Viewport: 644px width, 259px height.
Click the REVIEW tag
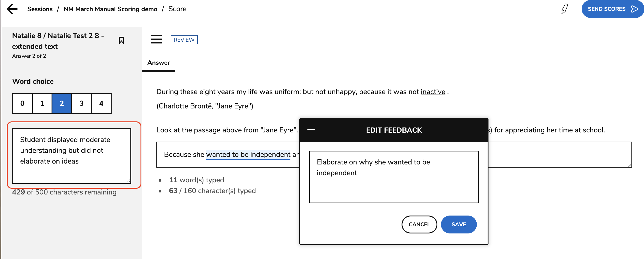point(184,40)
